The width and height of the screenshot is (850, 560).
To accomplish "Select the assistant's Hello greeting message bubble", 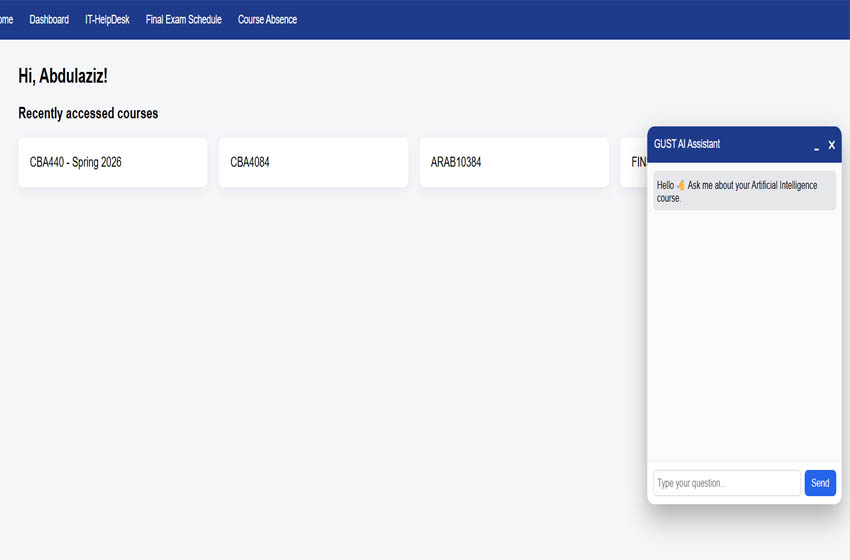I will tap(744, 191).
